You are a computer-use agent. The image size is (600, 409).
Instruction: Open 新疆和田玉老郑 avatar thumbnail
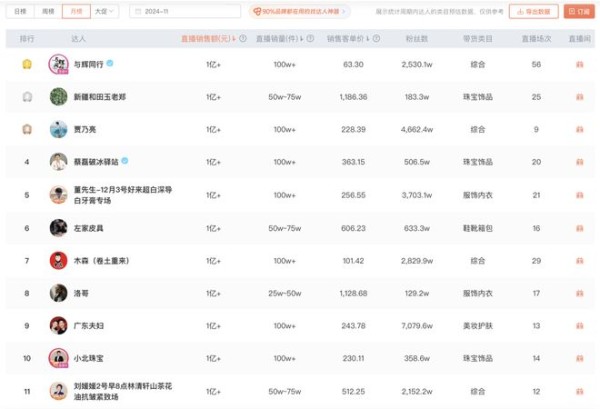59,97
